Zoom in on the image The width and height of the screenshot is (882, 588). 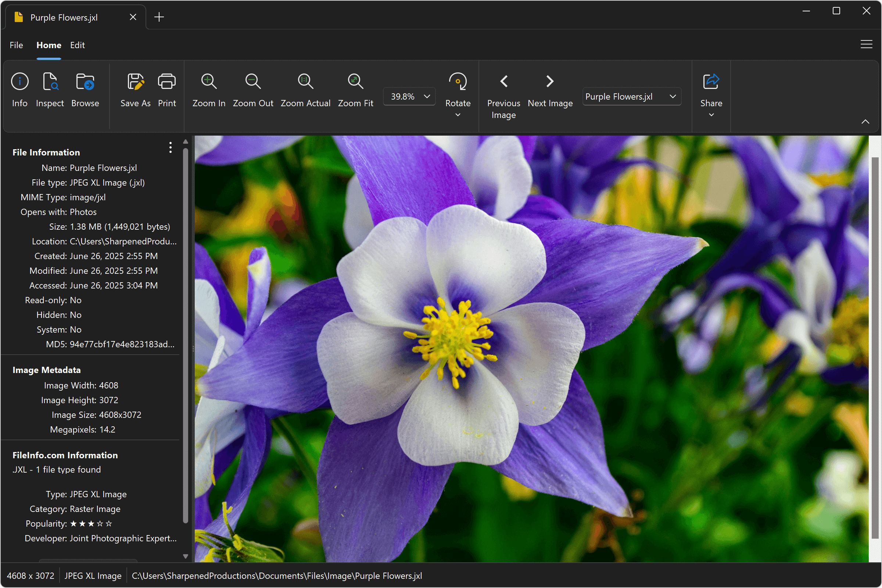pos(208,90)
